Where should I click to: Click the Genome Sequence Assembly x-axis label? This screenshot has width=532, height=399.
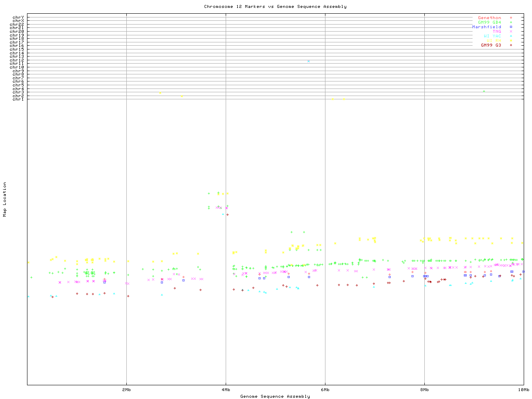[x=275, y=397]
